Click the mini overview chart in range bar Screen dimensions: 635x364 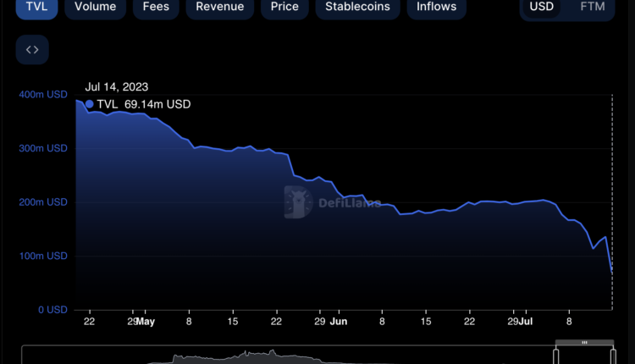click(254, 357)
